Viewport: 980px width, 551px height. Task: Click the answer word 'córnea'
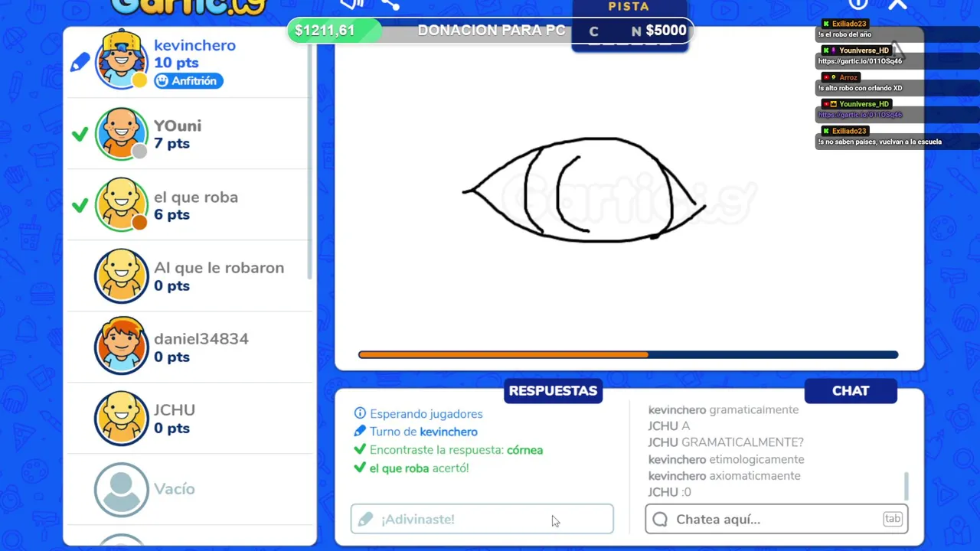click(x=524, y=450)
